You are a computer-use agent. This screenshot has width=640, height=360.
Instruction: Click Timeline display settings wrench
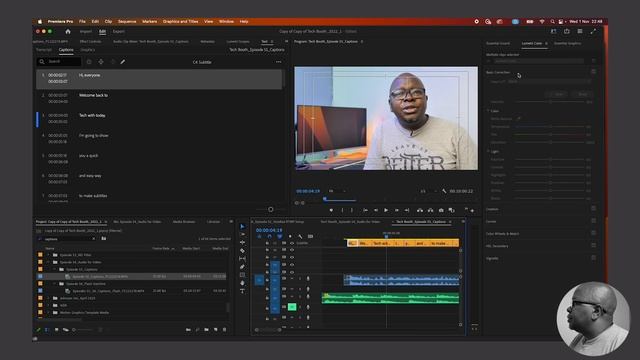coord(300,236)
